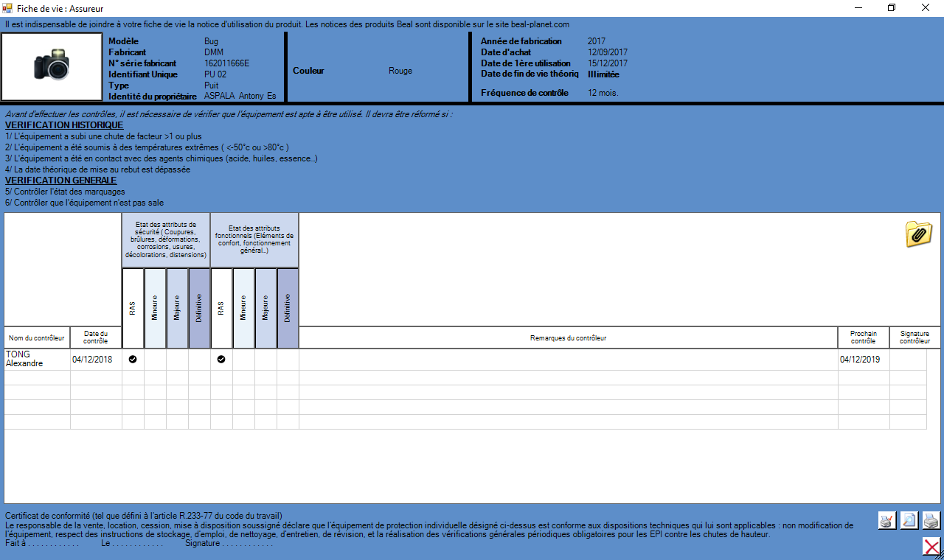Open print preview with magnifier page icon

coord(909,520)
